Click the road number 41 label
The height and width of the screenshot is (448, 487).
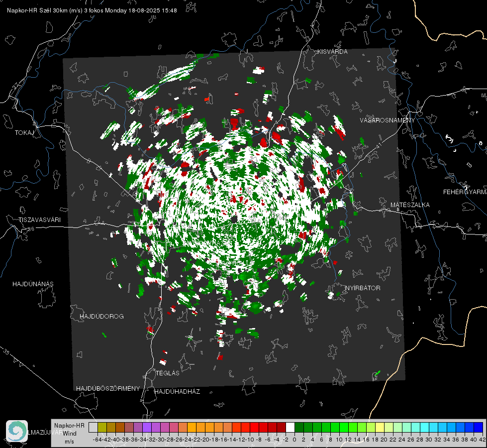pos(378,145)
